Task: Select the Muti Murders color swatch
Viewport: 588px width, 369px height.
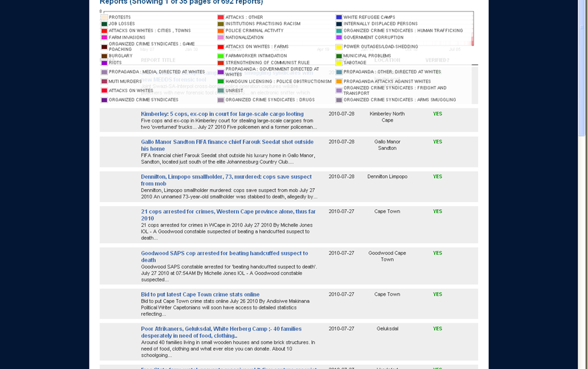Action: [x=104, y=81]
